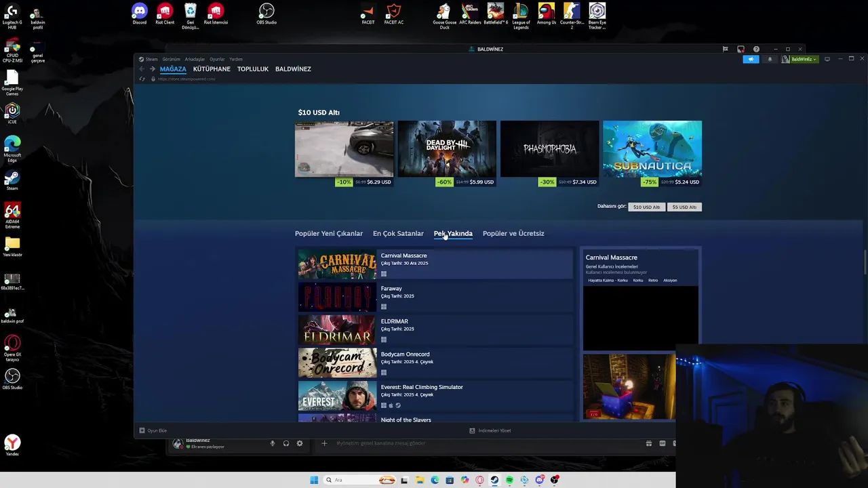The image size is (868, 488).
Task: Reload the Steam store page
Action: click(x=142, y=79)
